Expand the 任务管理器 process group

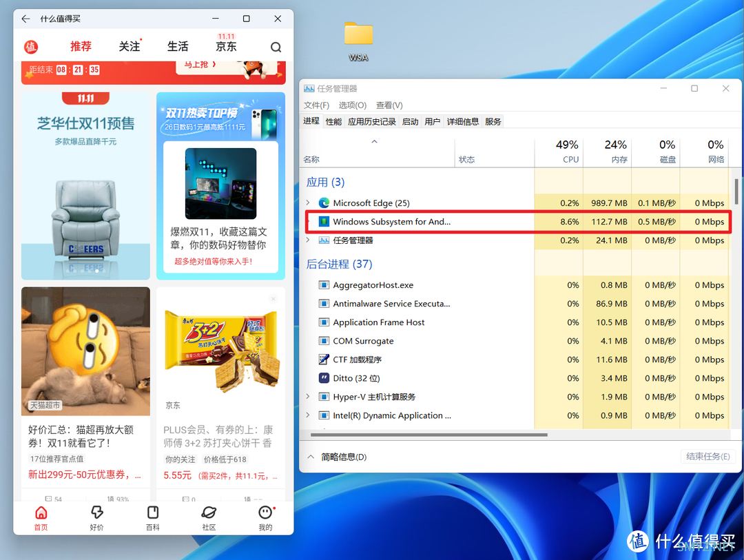click(308, 240)
